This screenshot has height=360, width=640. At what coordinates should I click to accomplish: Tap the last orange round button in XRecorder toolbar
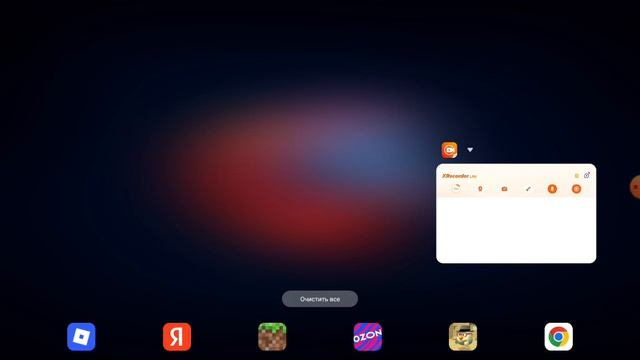(x=576, y=189)
